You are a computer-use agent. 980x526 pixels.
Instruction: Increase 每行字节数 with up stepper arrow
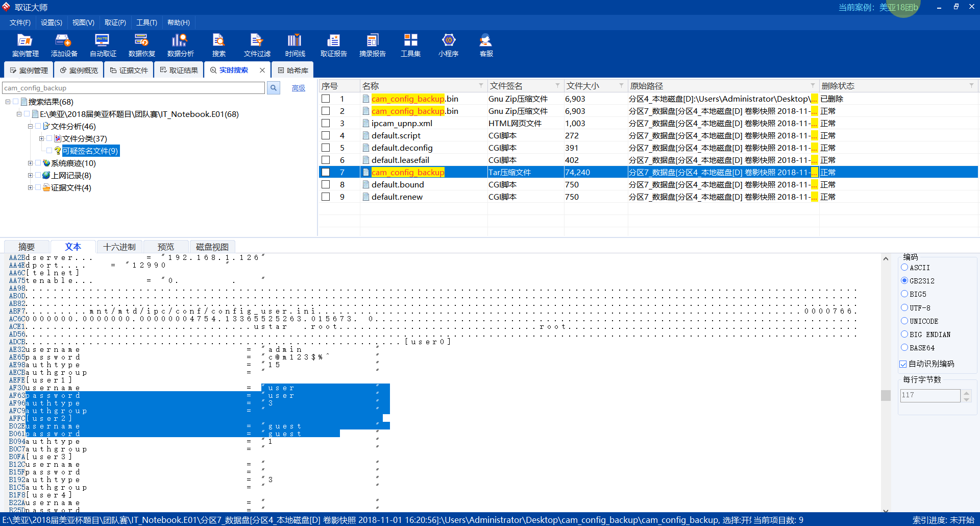[967, 393]
